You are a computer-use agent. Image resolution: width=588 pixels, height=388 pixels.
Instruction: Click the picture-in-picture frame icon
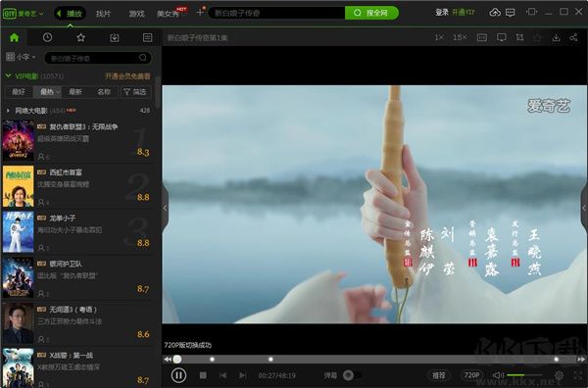(x=482, y=37)
